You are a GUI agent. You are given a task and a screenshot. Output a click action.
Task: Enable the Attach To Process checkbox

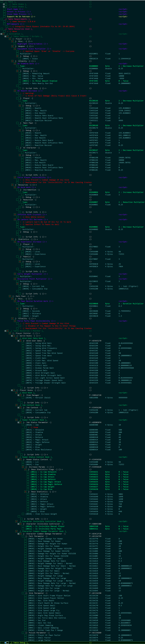[x=4, y=12]
